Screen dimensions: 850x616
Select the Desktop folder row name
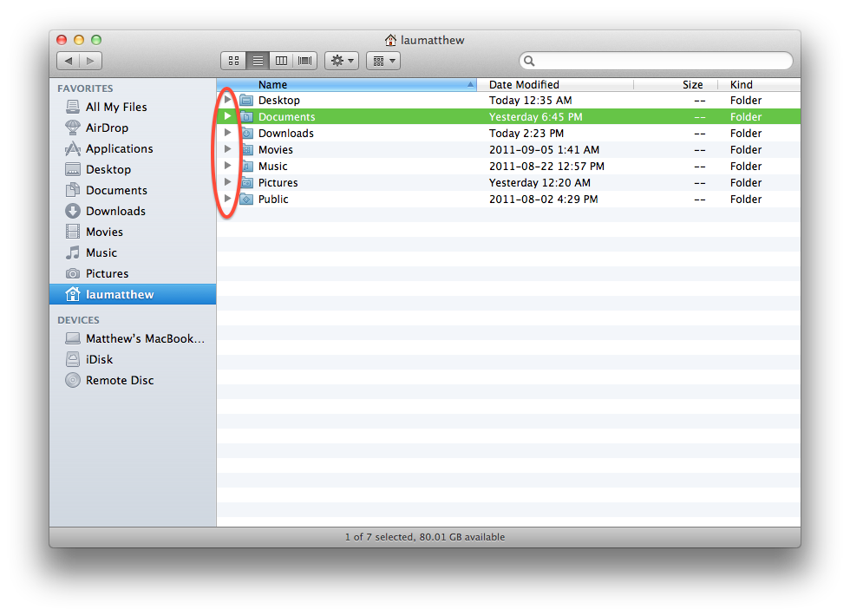coord(278,101)
